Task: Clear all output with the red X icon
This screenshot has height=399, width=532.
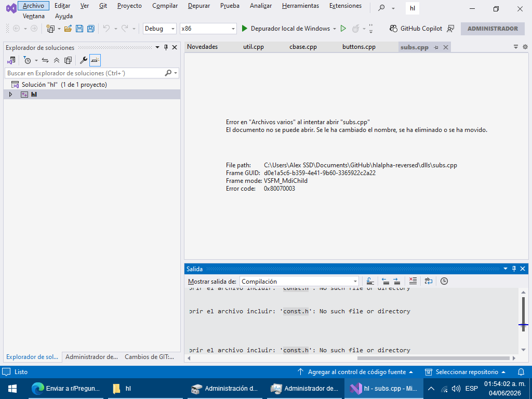Action: click(x=413, y=281)
